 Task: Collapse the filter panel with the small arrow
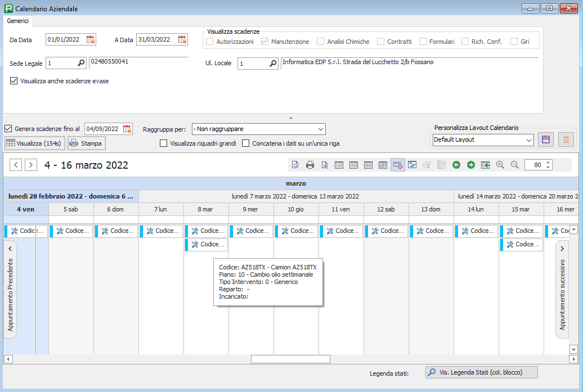tap(291, 118)
